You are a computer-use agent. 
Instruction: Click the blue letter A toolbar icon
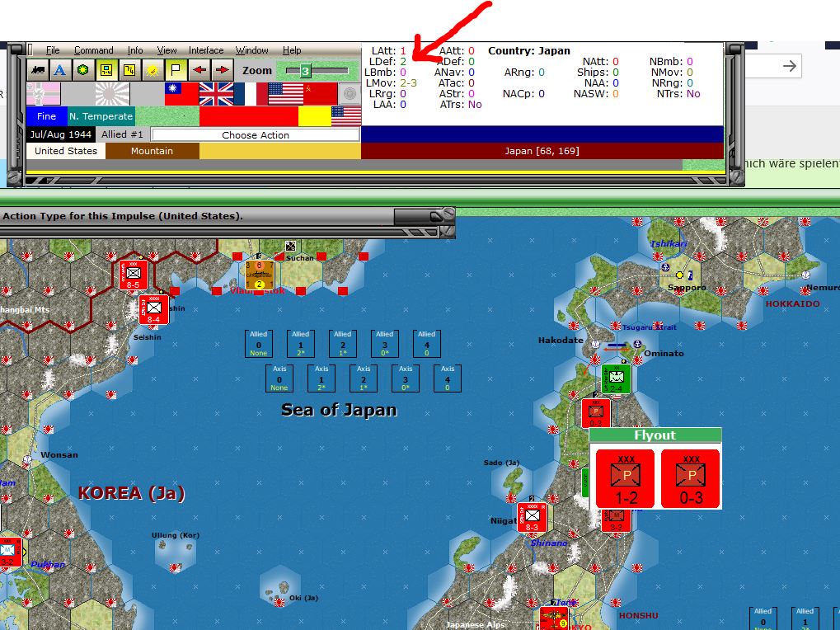coord(60,70)
